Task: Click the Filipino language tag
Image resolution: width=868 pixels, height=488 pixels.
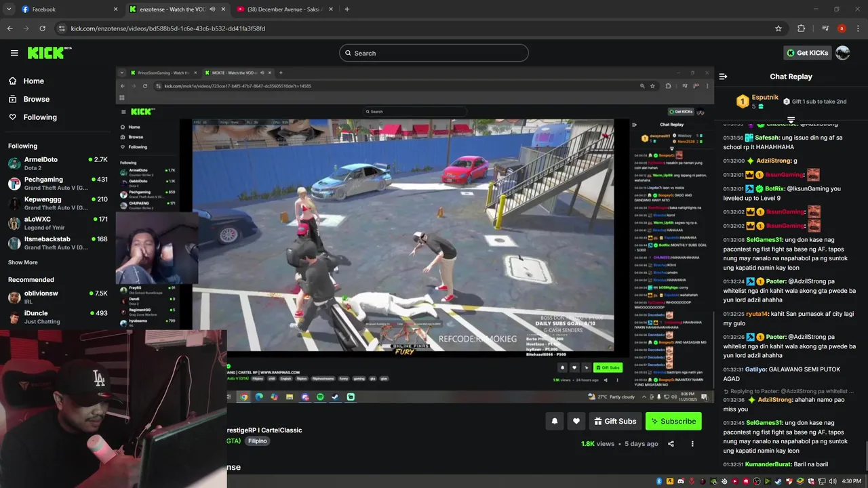Action: [x=257, y=441]
